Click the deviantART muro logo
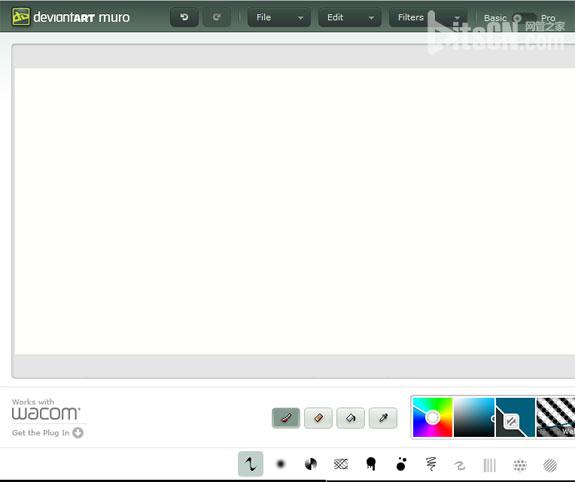Viewport: 575px width, 482px height. point(70,17)
